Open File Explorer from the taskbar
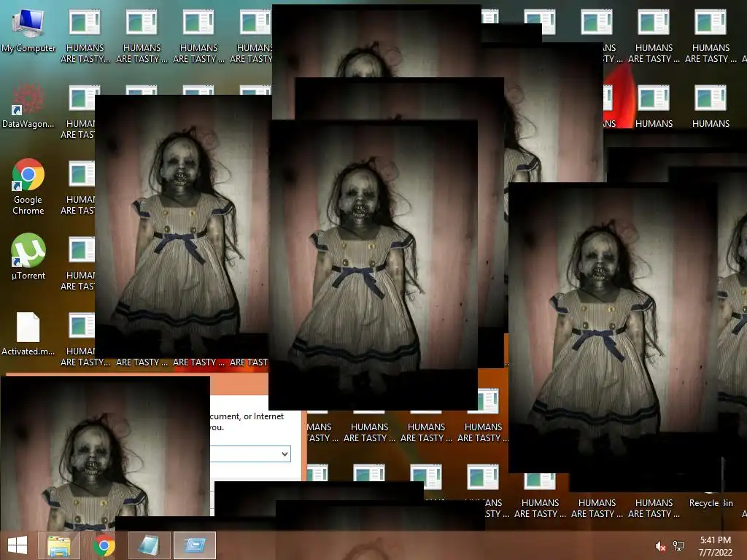 [x=58, y=545]
